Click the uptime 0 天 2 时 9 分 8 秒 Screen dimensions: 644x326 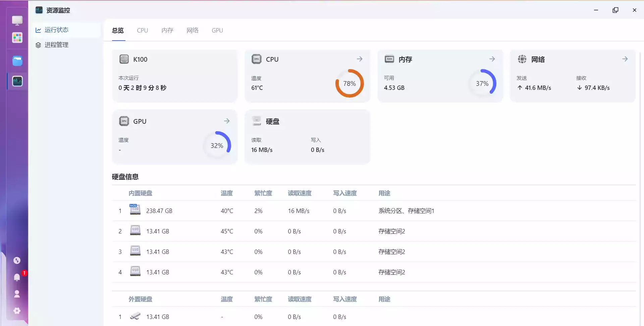coord(142,88)
